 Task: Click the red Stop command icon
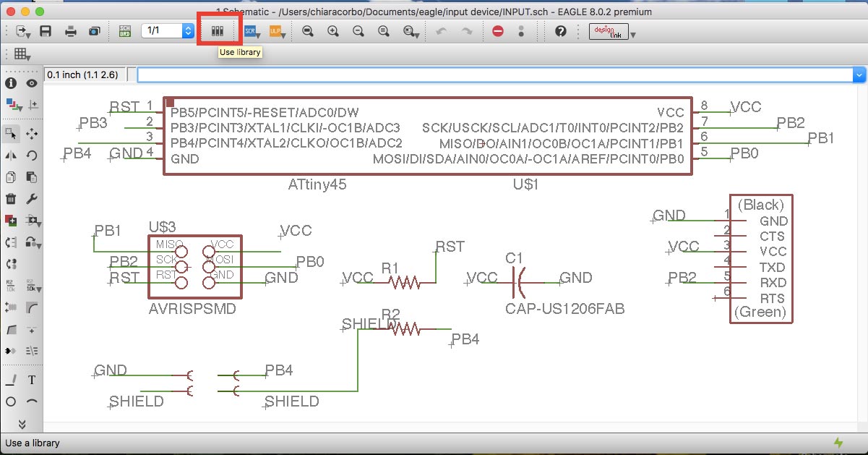click(497, 31)
